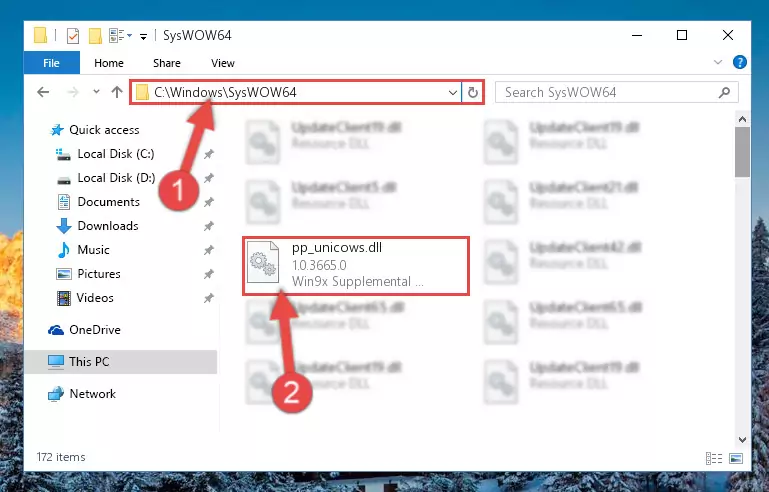
Task: Open Documents in the sidebar
Action: click(108, 202)
